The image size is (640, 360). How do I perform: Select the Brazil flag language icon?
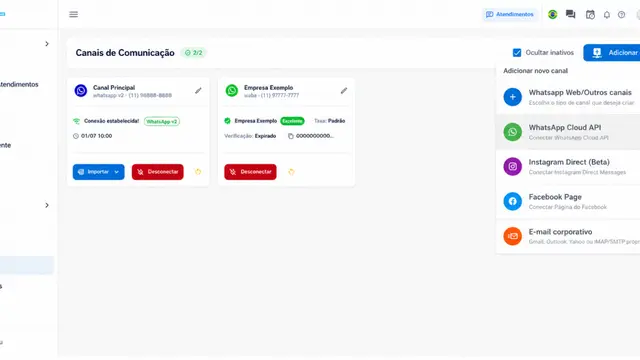553,14
